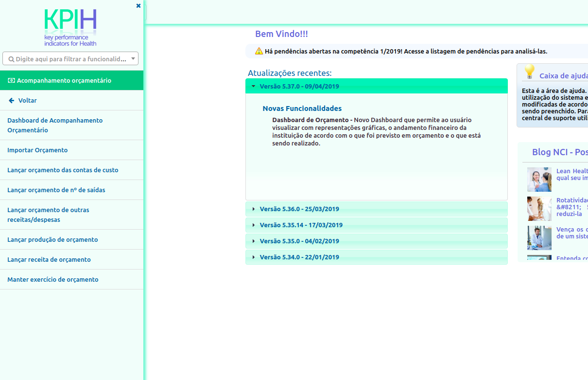The width and height of the screenshot is (588, 380).
Task: Expand Versão 5.35.0 - 04/02/2019
Action: 377,241
